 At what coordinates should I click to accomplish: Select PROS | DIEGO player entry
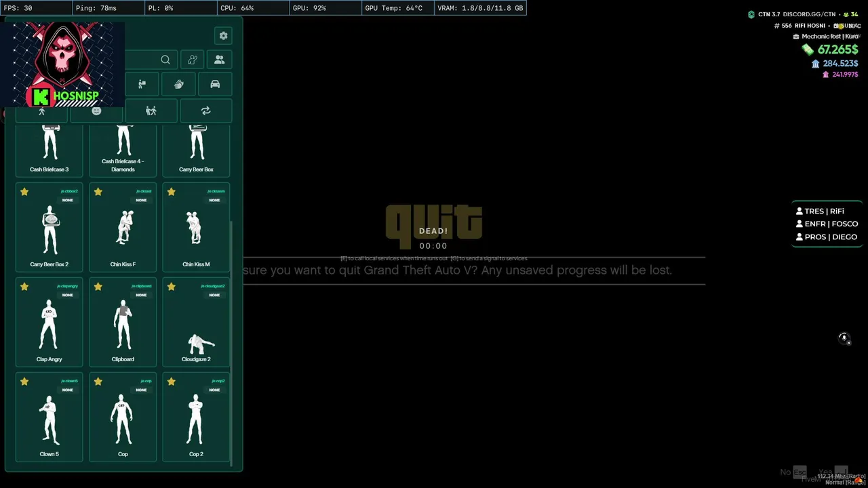tap(826, 237)
